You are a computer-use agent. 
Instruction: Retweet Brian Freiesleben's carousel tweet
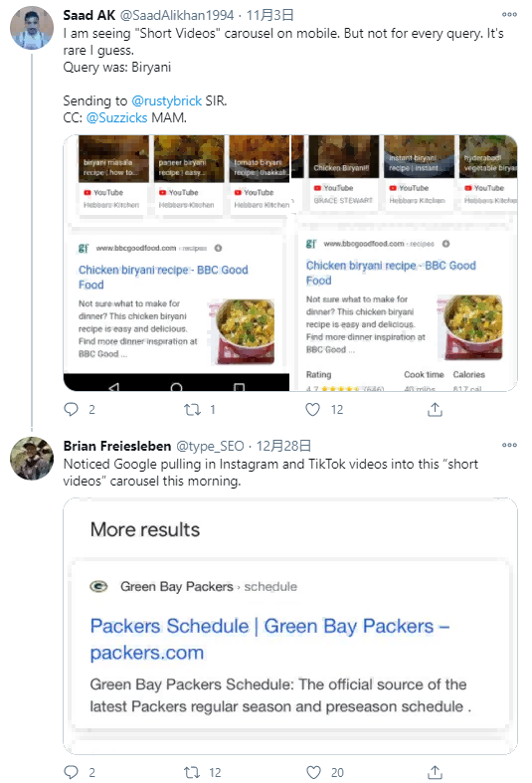click(192, 772)
